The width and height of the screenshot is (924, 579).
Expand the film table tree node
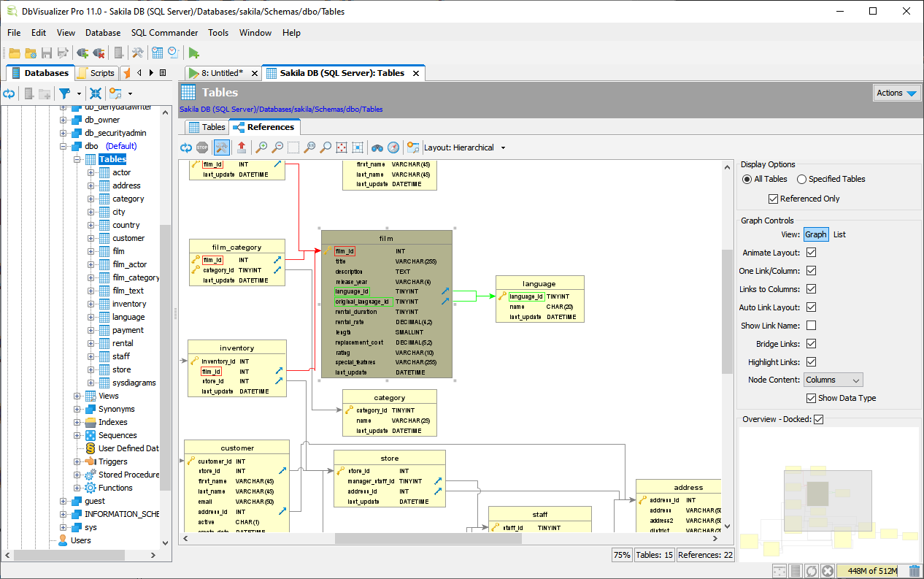[x=91, y=251]
